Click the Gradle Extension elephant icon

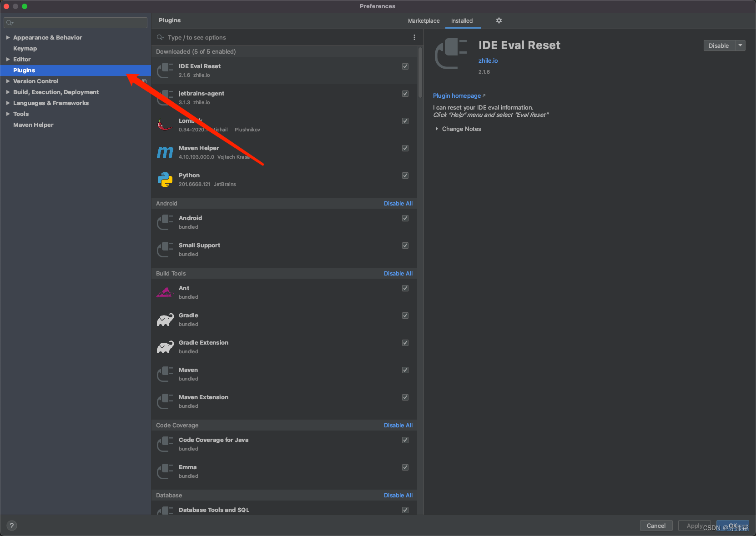[165, 347]
